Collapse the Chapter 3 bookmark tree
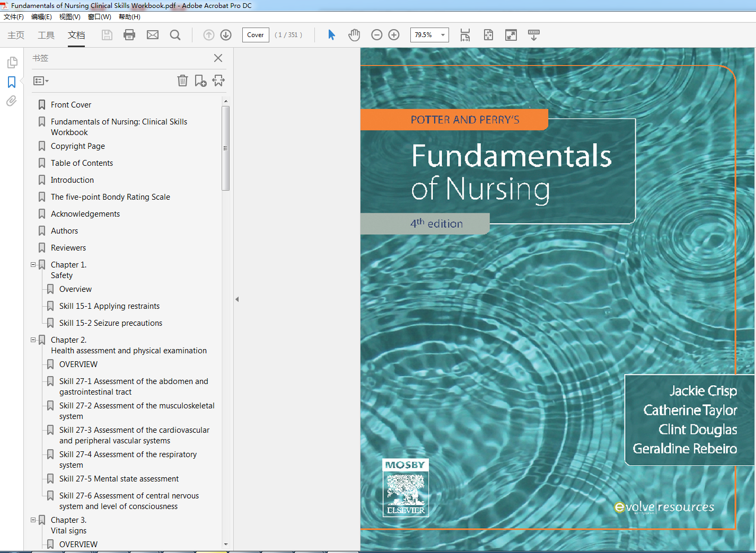Screen dimensions: 756x553 pos(33,520)
